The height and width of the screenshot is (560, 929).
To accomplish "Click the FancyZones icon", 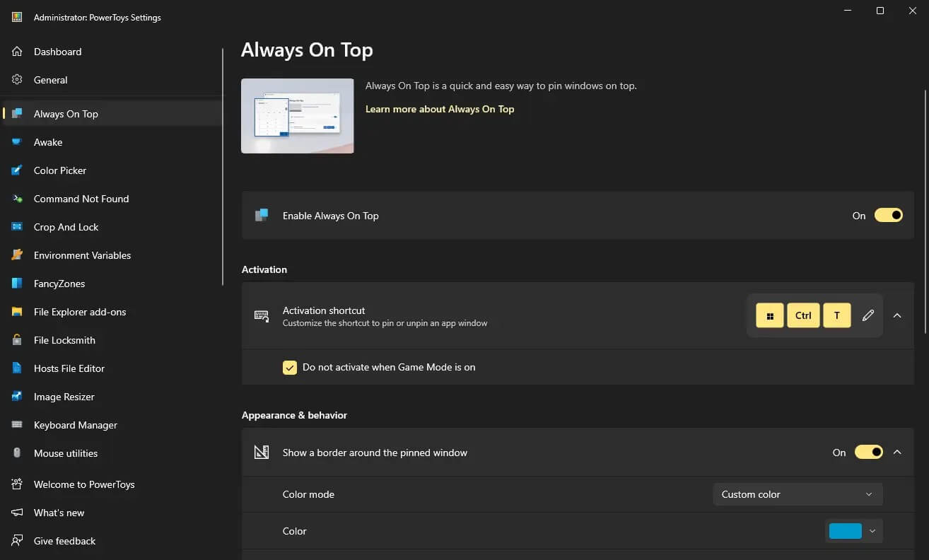I will [17, 284].
